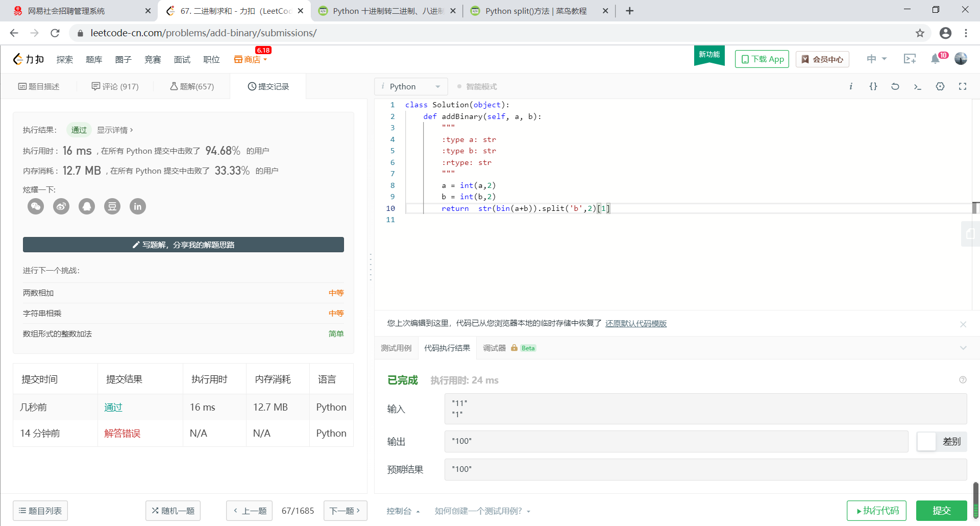Screen dimensions: 980x526
Task: Click 还原默认代码模版 link
Action: tap(636, 324)
